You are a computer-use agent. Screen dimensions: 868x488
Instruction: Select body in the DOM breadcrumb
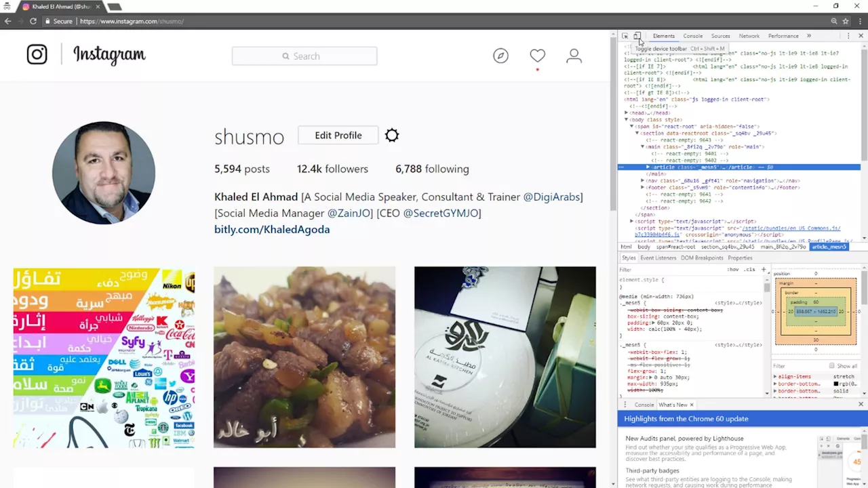point(644,247)
